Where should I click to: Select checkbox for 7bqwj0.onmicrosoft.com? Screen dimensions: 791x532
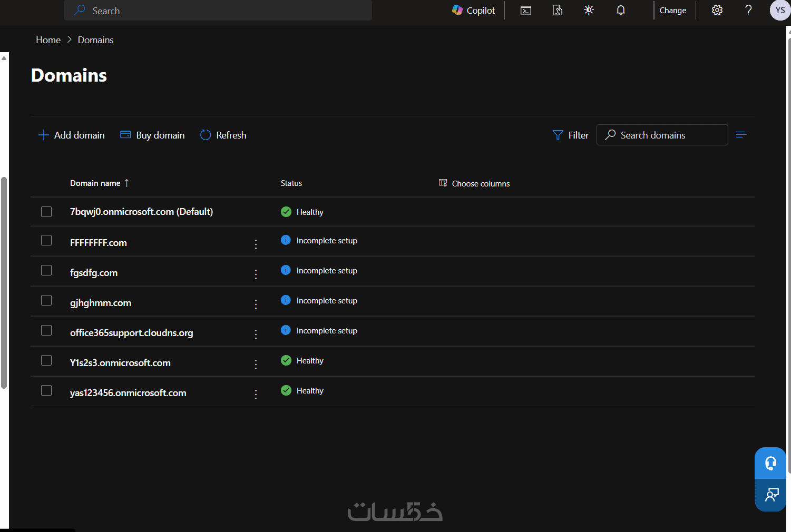(x=46, y=212)
